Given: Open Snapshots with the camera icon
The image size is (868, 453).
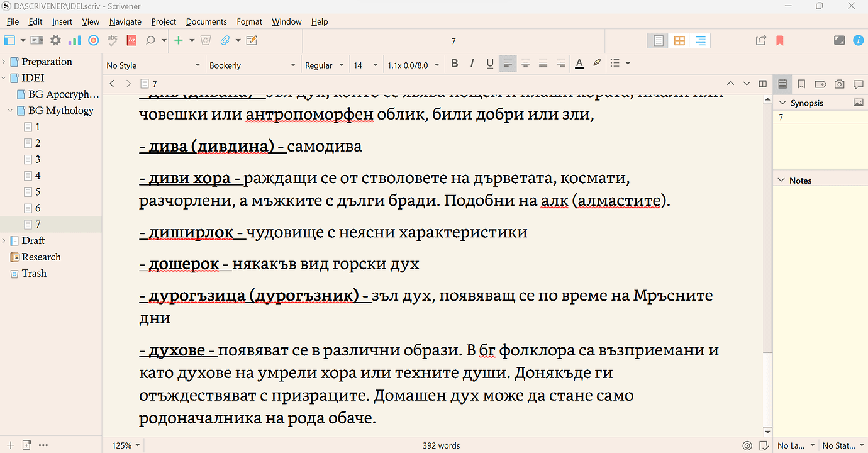Looking at the screenshot, I should pyautogui.click(x=839, y=84).
